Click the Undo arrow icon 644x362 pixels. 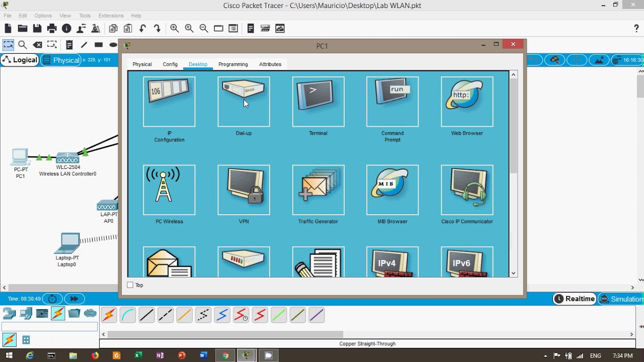[x=142, y=29]
